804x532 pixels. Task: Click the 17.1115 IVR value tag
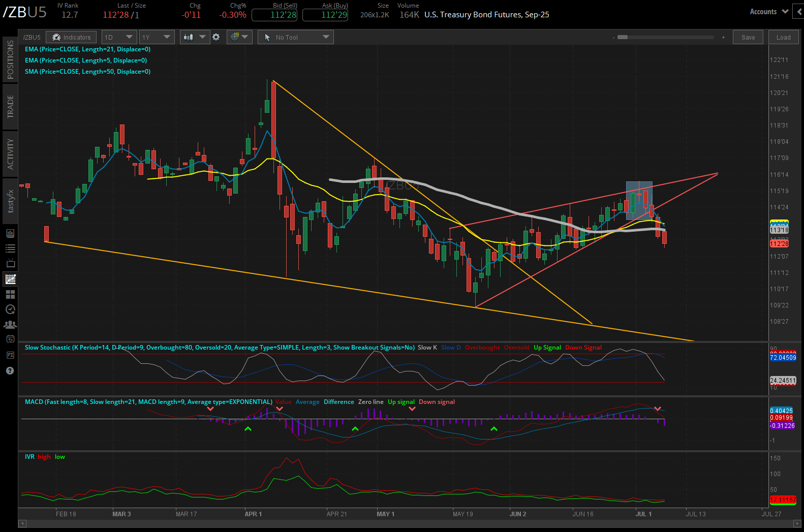tap(783, 500)
